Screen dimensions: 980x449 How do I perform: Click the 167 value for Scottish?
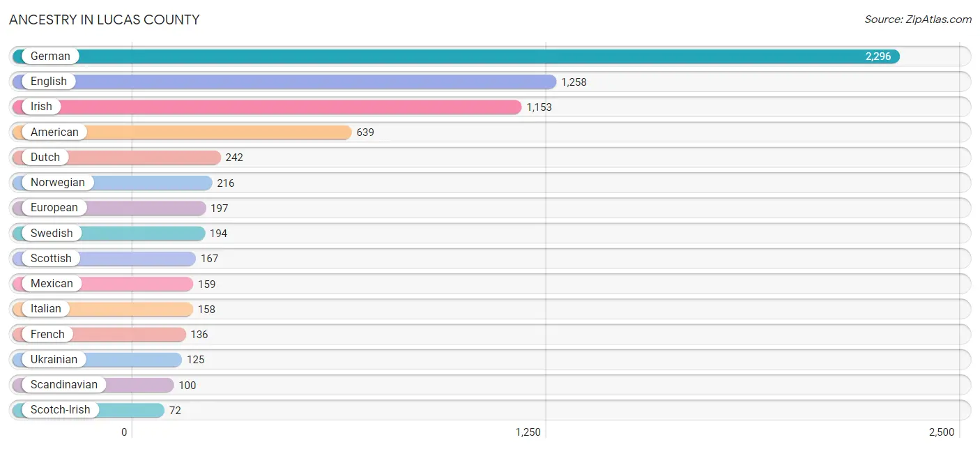(x=209, y=259)
